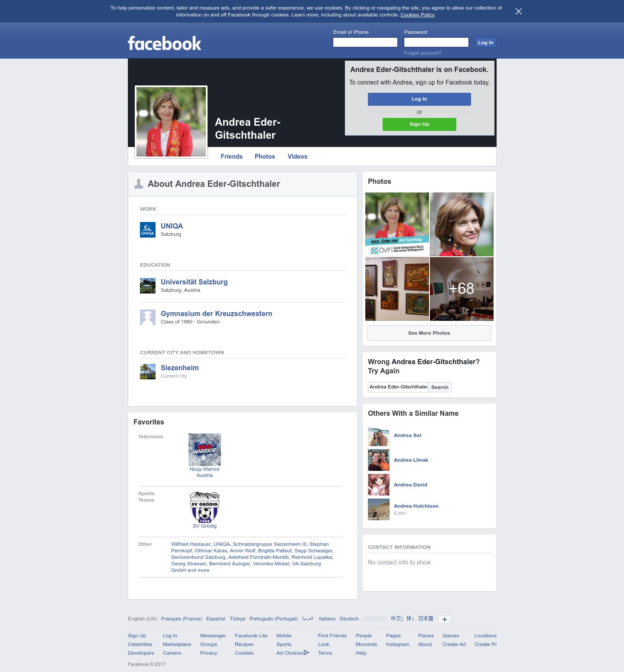Click the Forgot account? link
624x672 pixels.
pyautogui.click(x=422, y=53)
